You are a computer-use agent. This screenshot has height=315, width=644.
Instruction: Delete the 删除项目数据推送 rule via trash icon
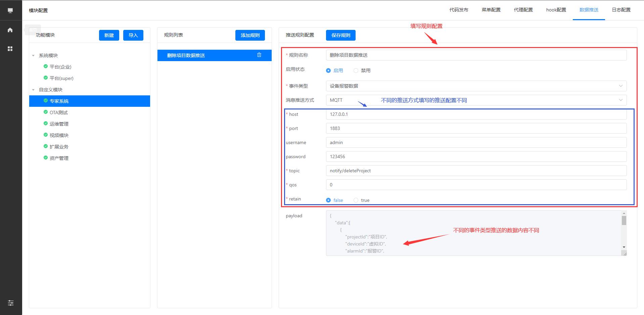tap(259, 55)
